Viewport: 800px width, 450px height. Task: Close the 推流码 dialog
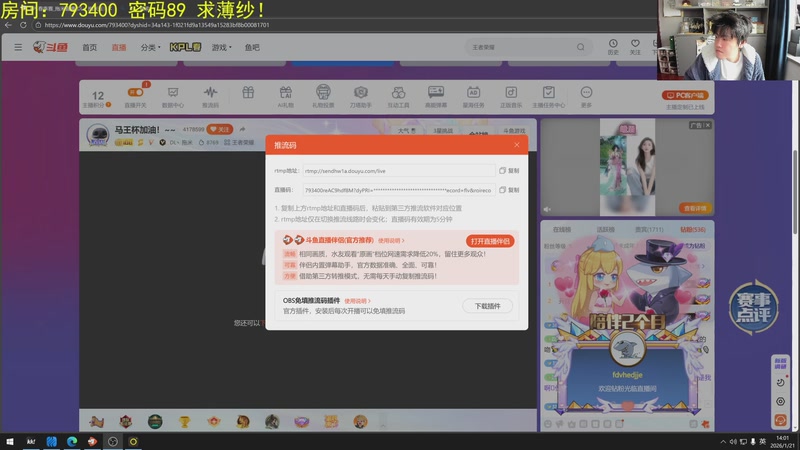[x=517, y=145]
